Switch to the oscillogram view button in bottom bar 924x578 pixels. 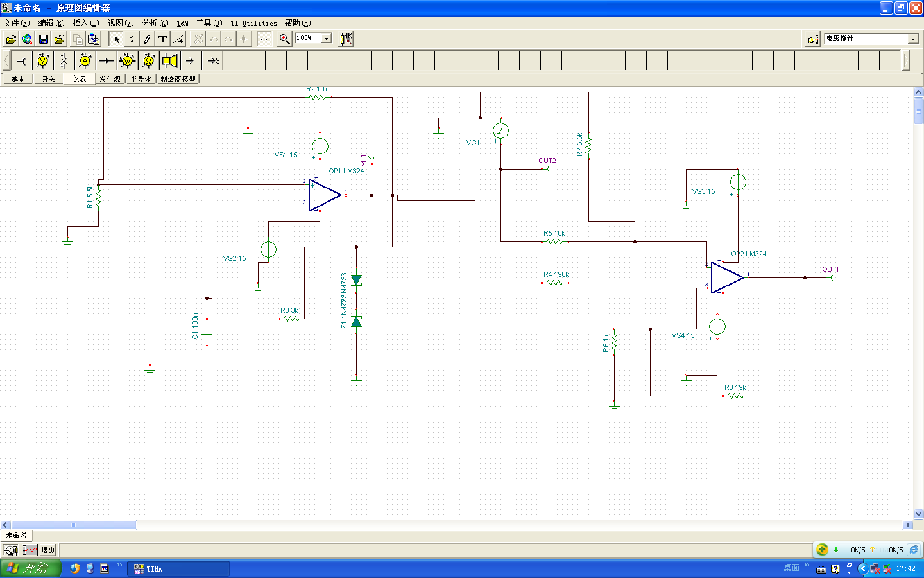coord(30,550)
